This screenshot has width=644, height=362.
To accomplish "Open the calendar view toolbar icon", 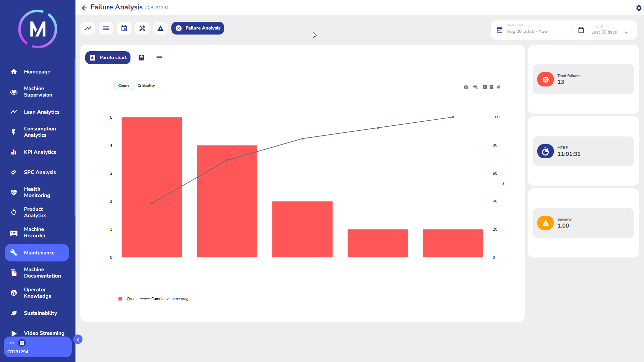I will [x=124, y=28].
